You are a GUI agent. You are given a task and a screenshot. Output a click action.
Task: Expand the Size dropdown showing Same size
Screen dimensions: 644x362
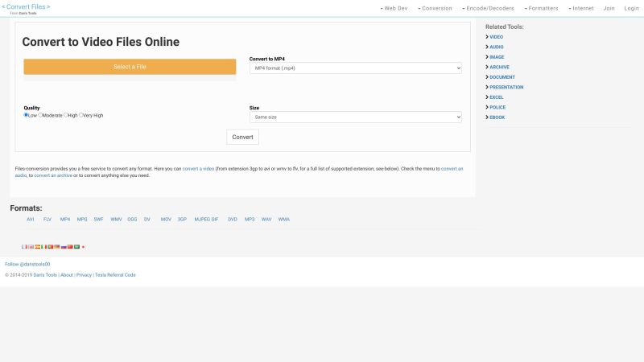[355, 117]
